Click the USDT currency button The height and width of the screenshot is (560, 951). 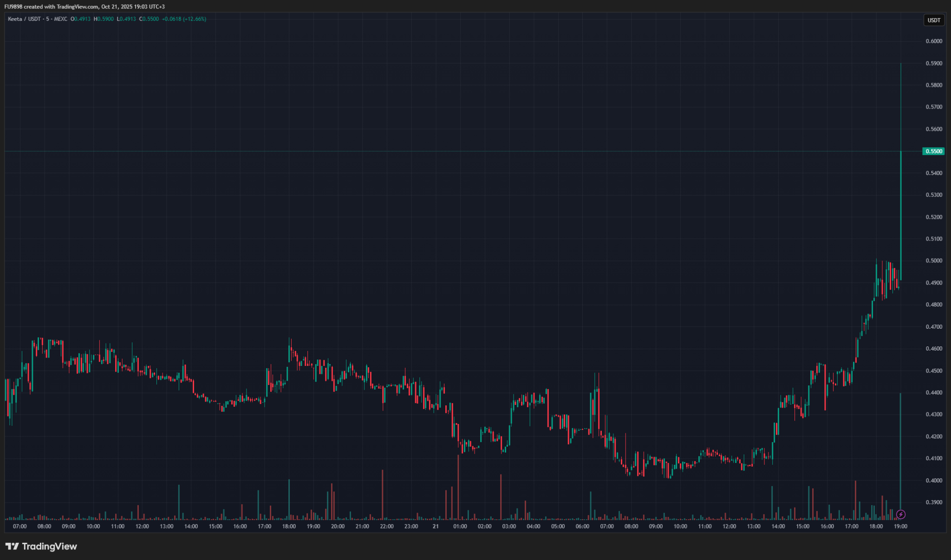point(934,20)
